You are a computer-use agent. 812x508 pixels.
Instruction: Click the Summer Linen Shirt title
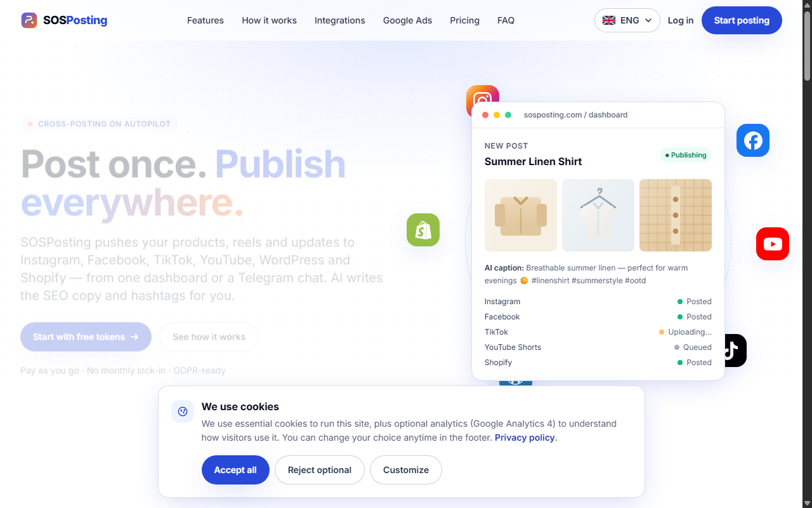click(x=533, y=161)
